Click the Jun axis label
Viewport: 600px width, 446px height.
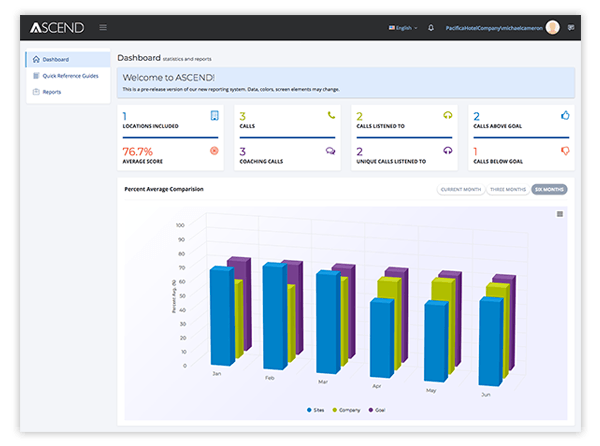pyautogui.click(x=486, y=394)
